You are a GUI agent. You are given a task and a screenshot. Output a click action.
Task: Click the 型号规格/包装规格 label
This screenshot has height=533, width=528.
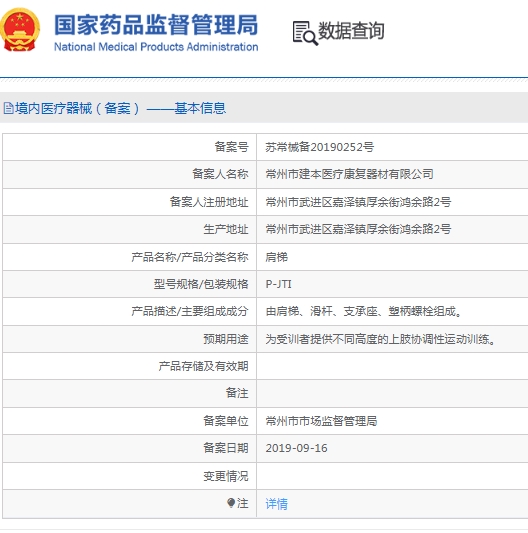(x=201, y=284)
